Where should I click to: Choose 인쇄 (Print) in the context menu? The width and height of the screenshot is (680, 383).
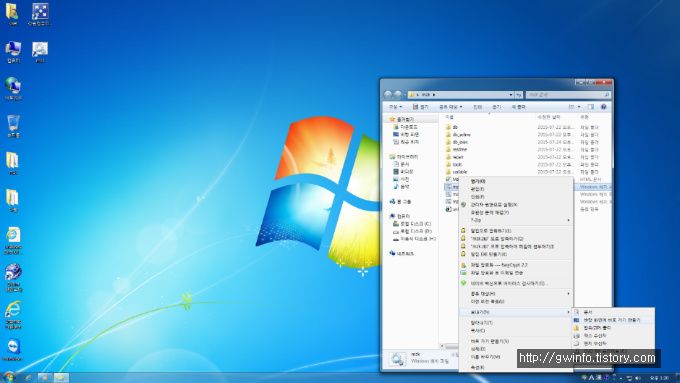(516, 197)
